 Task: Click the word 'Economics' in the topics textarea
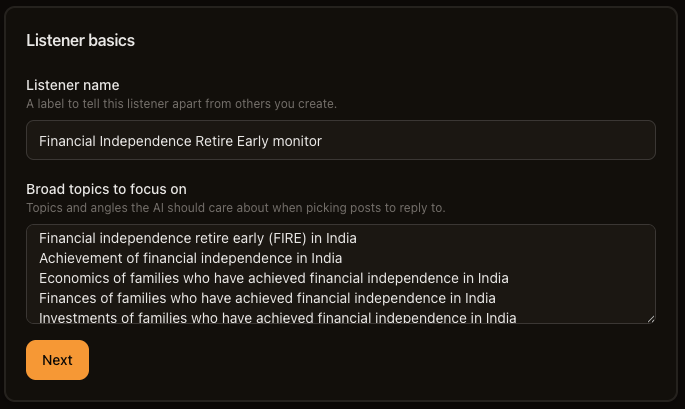tap(70, 278)
